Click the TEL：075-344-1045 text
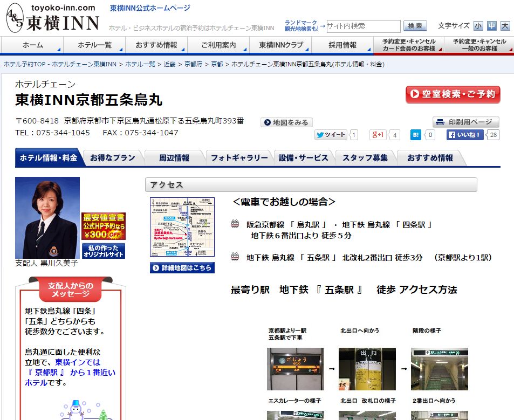Image resolution: width=514 pixels, height=420 pixels. coord(52,133)
